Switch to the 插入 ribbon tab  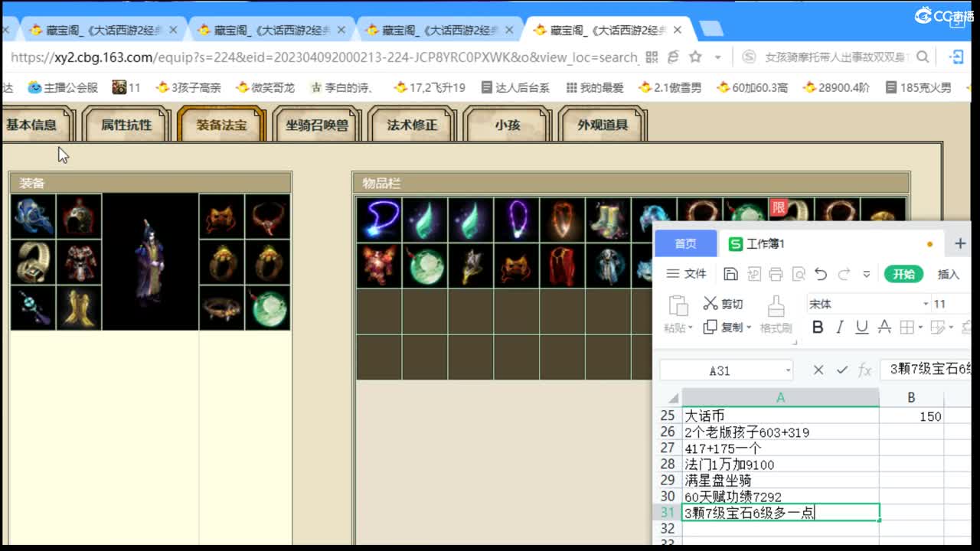949,274
